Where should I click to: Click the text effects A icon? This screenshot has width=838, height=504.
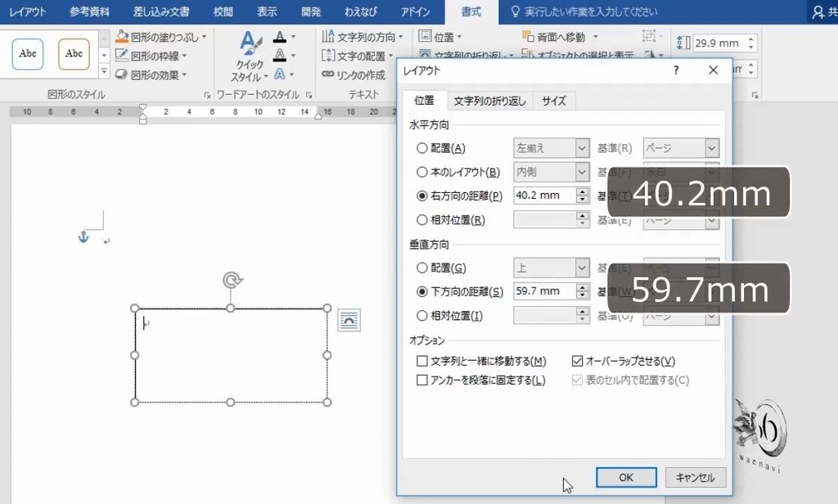pyautogui.click(x=280, y=74)
